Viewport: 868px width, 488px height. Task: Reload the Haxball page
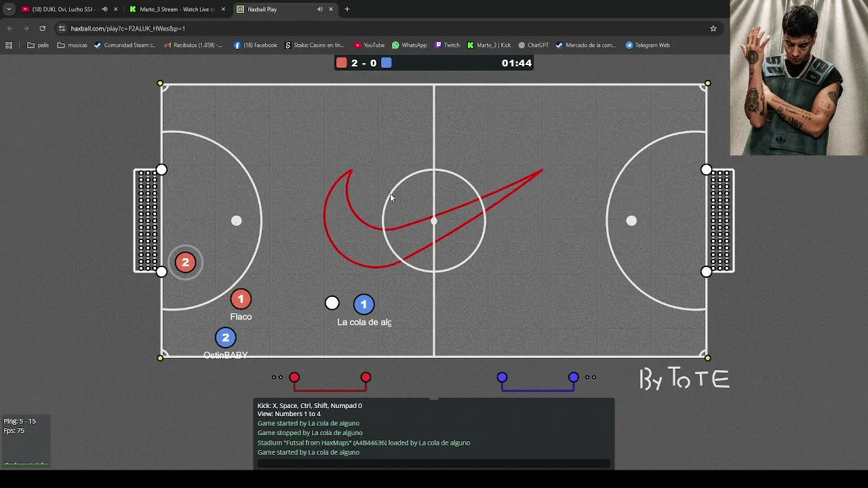(x=42, y=28)
